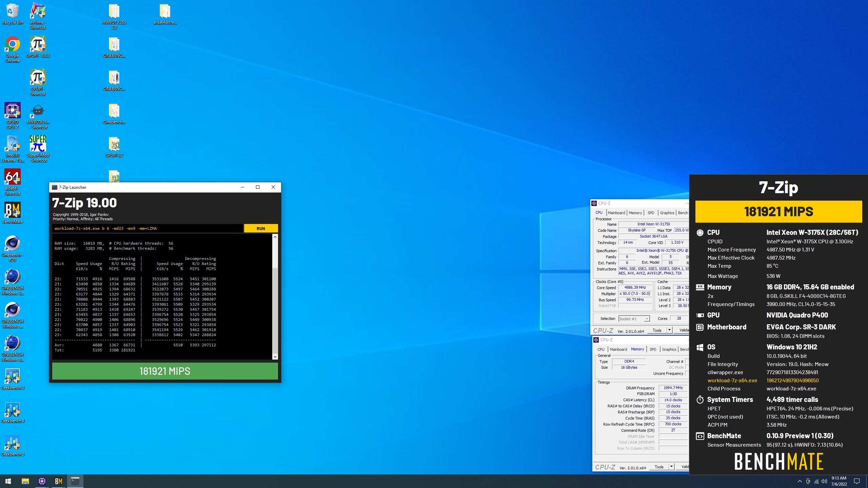Open aida64 shortcut icon
The image size is (868, 488).
pyautogui.click(x=13, y=182)
